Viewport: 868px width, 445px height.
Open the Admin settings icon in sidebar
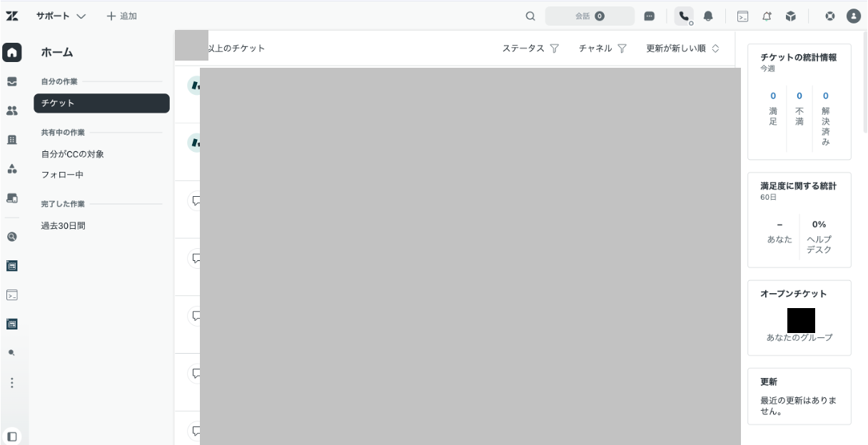click(x=12, y=198)
